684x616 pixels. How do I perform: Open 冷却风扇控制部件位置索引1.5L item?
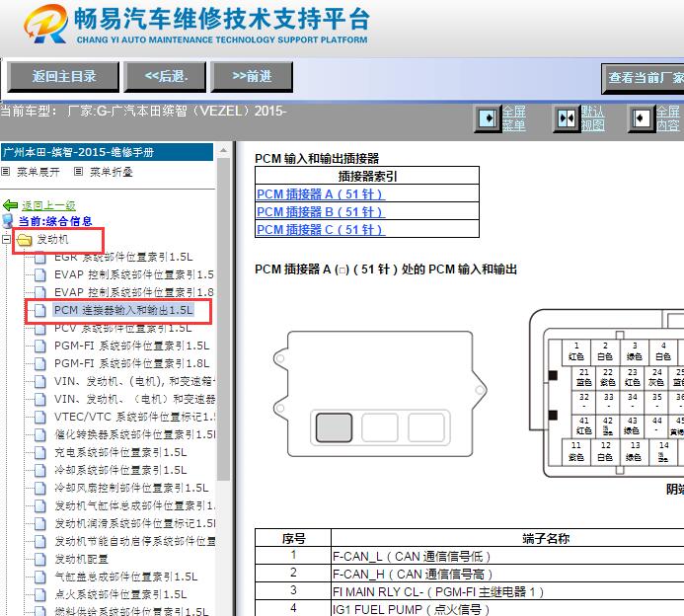[131, 489]
